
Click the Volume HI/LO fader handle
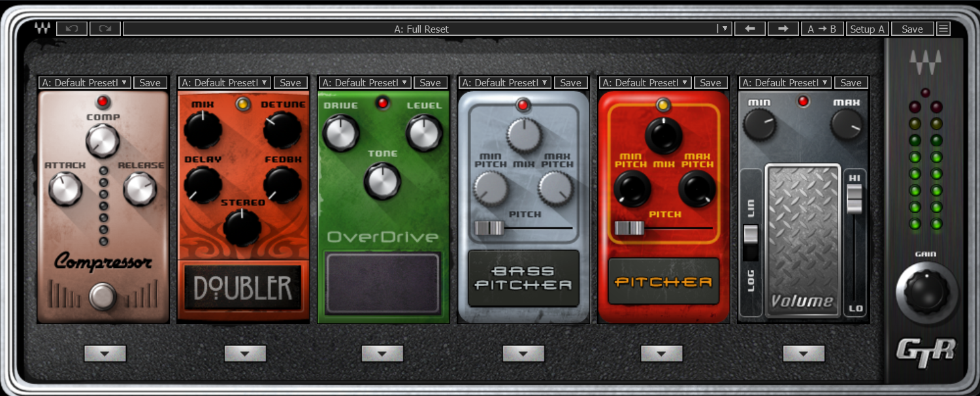855,199
